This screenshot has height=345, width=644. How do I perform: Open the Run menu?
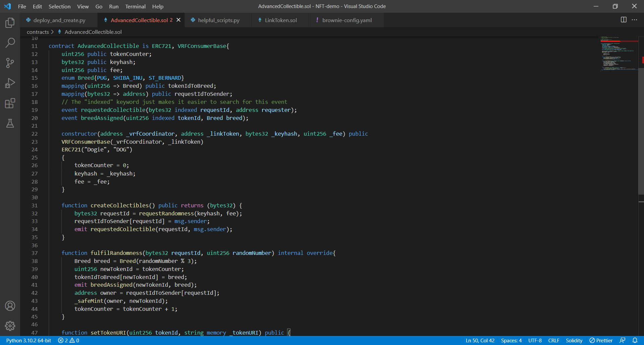coord(114,6)
